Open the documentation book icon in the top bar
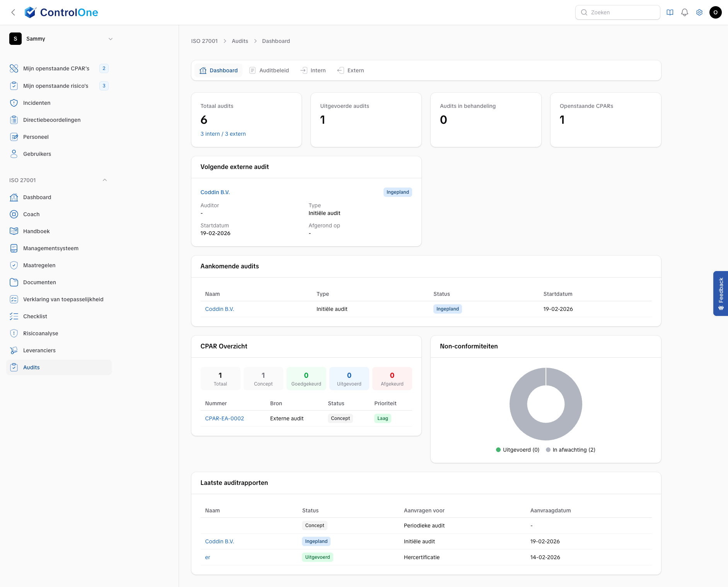The height and width of the screenshot is (587, 728). pos(669,12)
